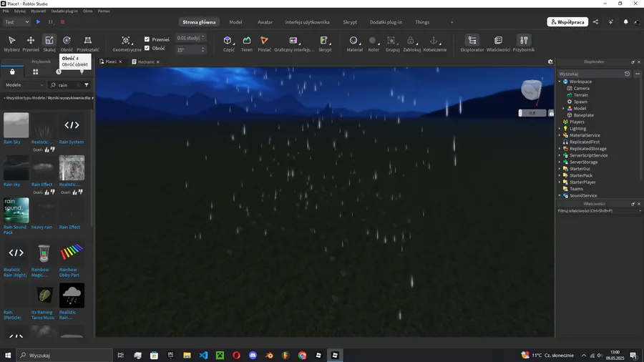
Task: Switch to the Awatar ribbon tab
Action: point(265,22)
